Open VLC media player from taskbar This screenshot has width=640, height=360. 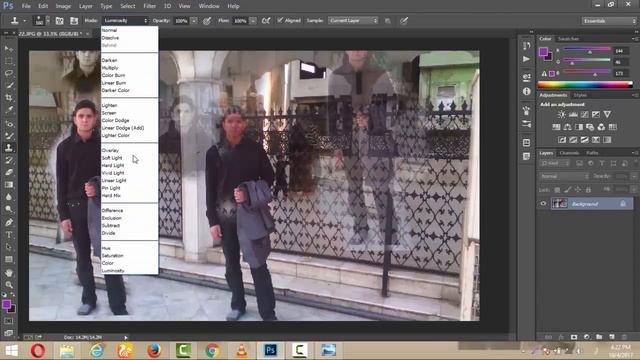coord(241,350)
